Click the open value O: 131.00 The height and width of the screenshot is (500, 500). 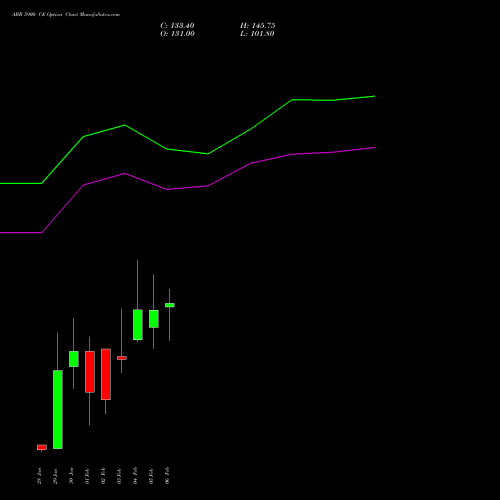[x=177, y=34]
